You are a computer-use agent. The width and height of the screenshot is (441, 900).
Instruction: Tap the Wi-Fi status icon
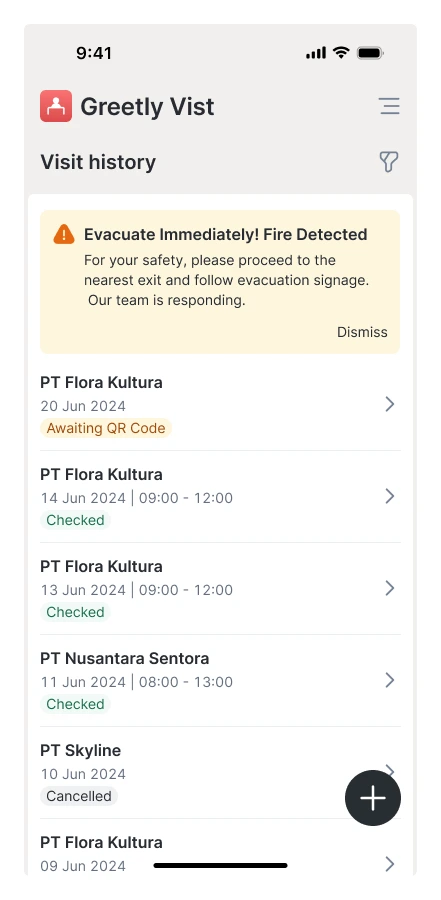[341, 53]
